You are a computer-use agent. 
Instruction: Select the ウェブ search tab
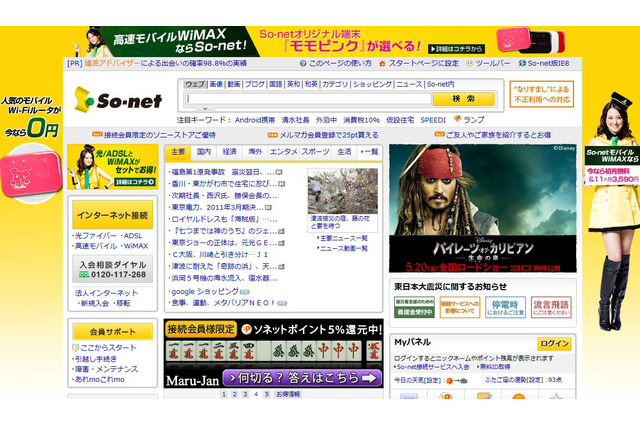point(195,84)
